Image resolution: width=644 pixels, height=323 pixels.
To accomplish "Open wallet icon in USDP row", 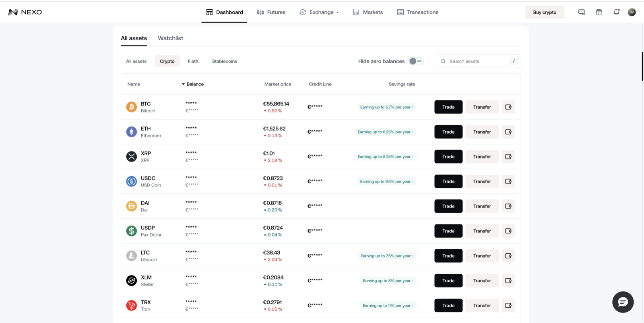I will click(508, 231).
